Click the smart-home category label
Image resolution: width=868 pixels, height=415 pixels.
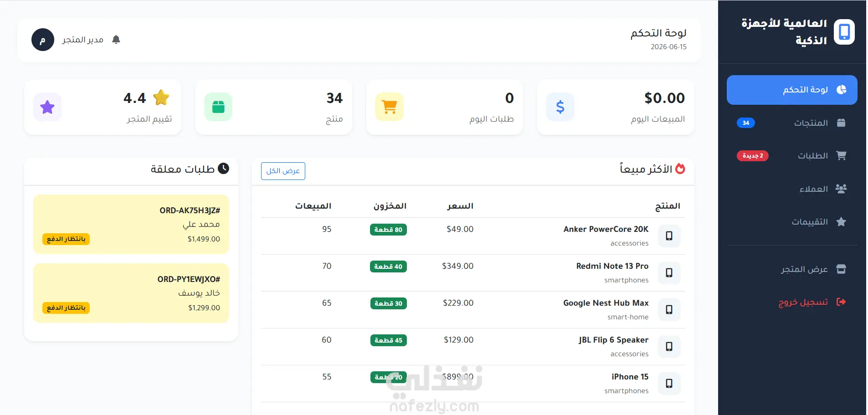[628, 317]
